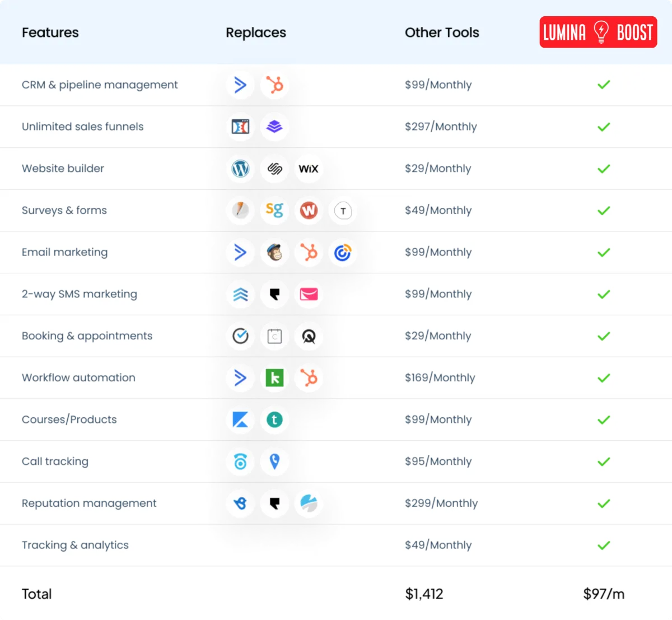Select the Typeform T icon
Image resolution: width=672 pixels, height=620 pixels.
tap(343, 211)
